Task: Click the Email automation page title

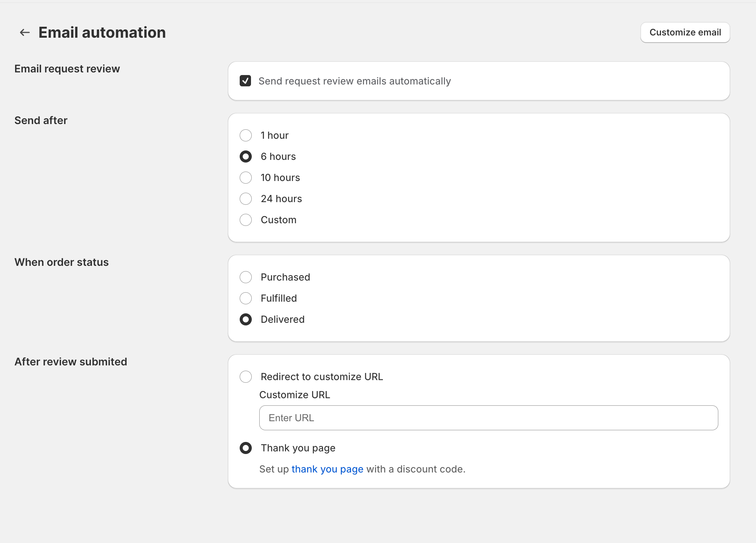Action: pyautogui.click(x=102, y=33)
